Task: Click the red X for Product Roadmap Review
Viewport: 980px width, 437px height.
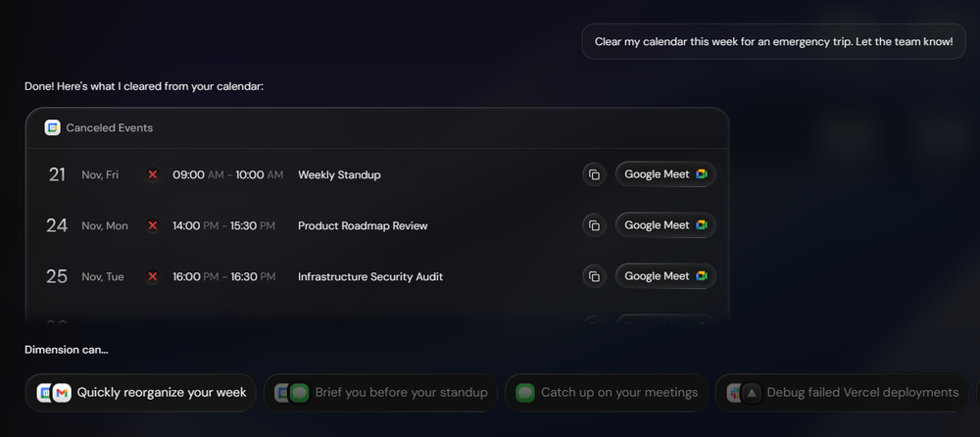Action: point(152,225)
